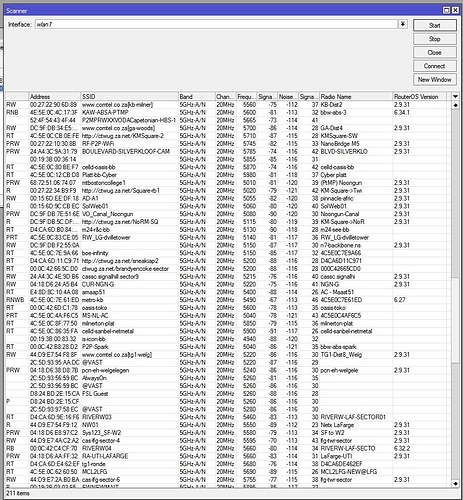463x500 pixels.
Task: Select the http://ctwug.za.net/sneakiap2 row
Action: point(228,261)
